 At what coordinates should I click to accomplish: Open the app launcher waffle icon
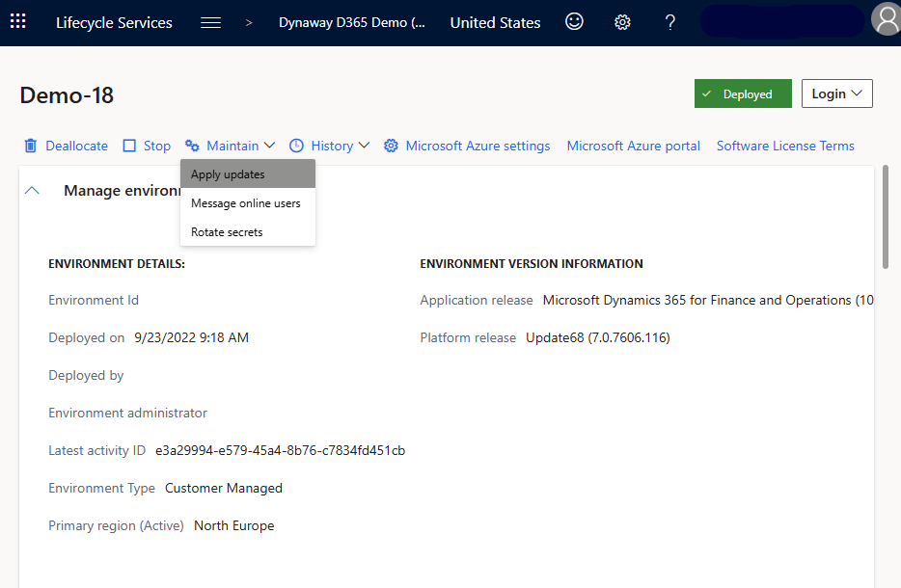pos(18,22)
